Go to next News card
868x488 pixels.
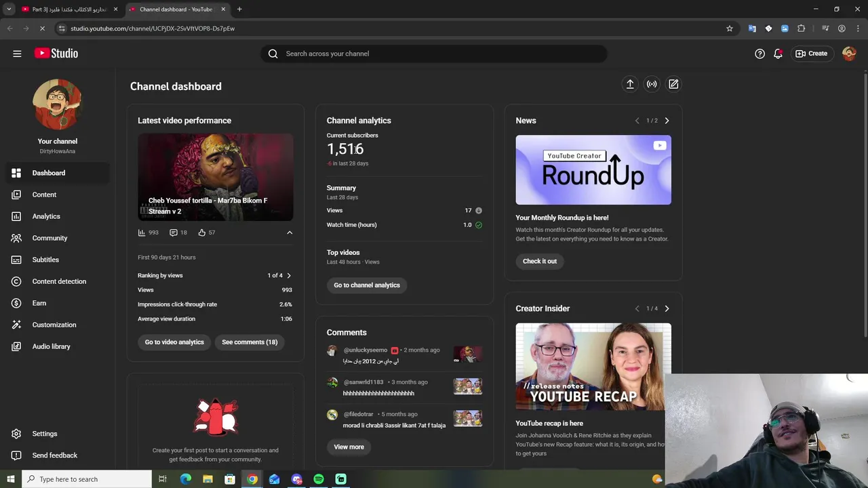[x=667, y=121]
